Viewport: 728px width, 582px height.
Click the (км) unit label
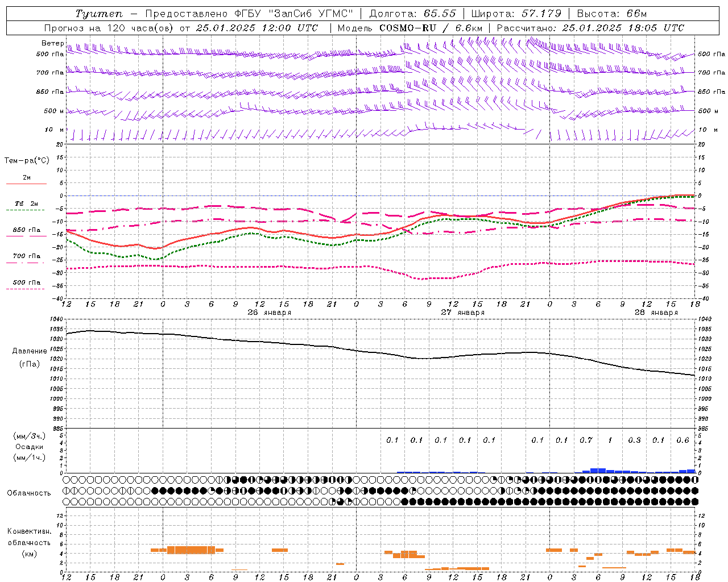pos(30,554)
